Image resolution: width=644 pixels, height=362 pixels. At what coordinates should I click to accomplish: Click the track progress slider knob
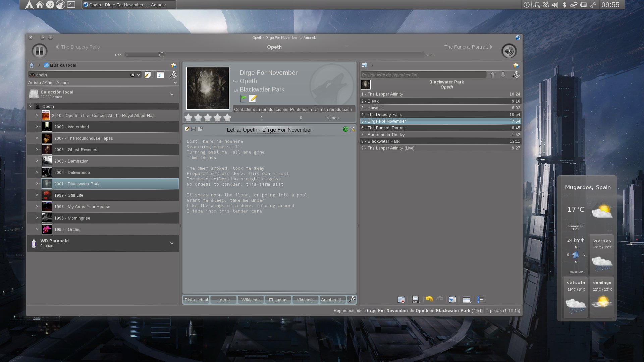[x=162, y=55]
